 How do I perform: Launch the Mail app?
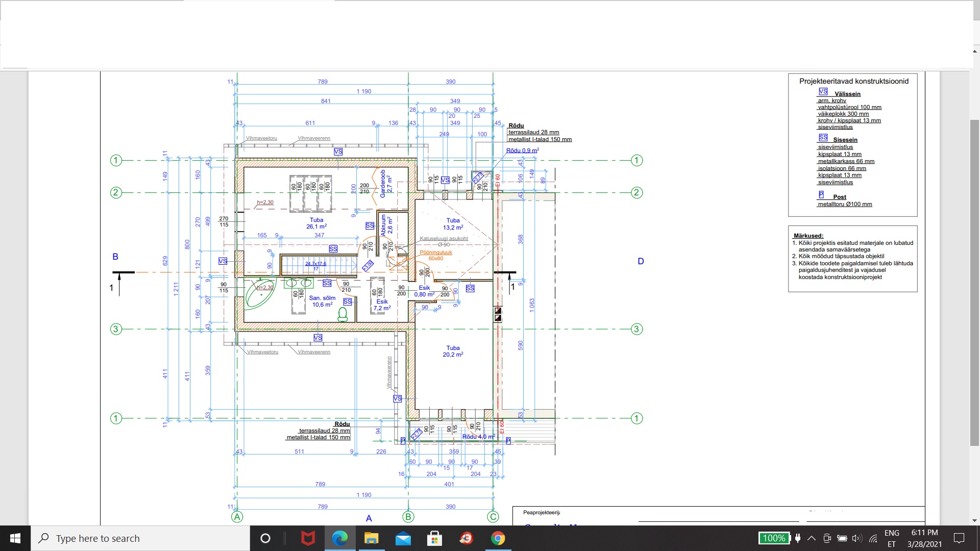click(403, 538)
